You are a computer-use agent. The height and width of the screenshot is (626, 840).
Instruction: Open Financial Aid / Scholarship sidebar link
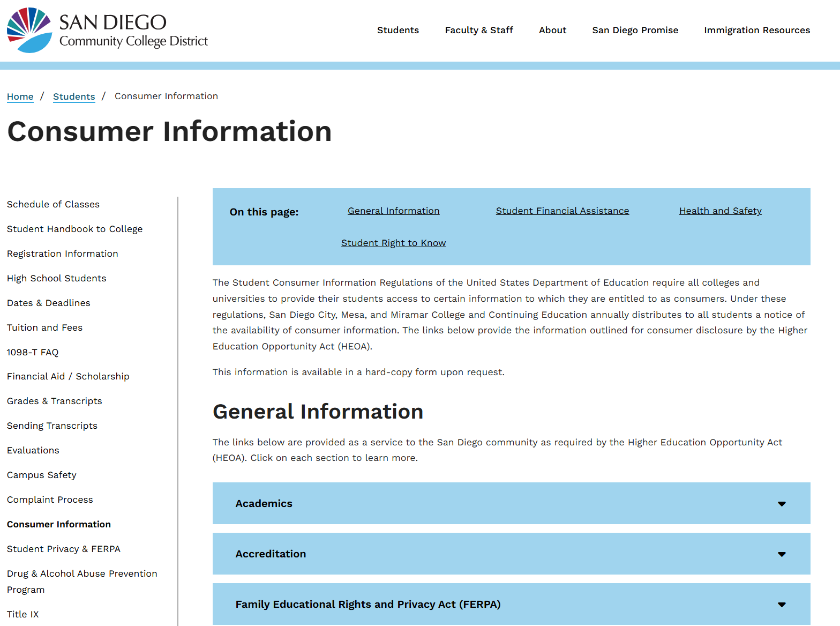[x=68, y=376]
